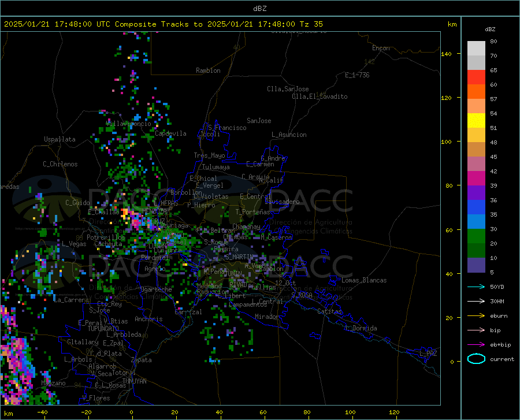Image resolution: width=520 pixels, height=420 pixels.
Task: Click the 'Divisadero' map label
Action: coord(282,202)
